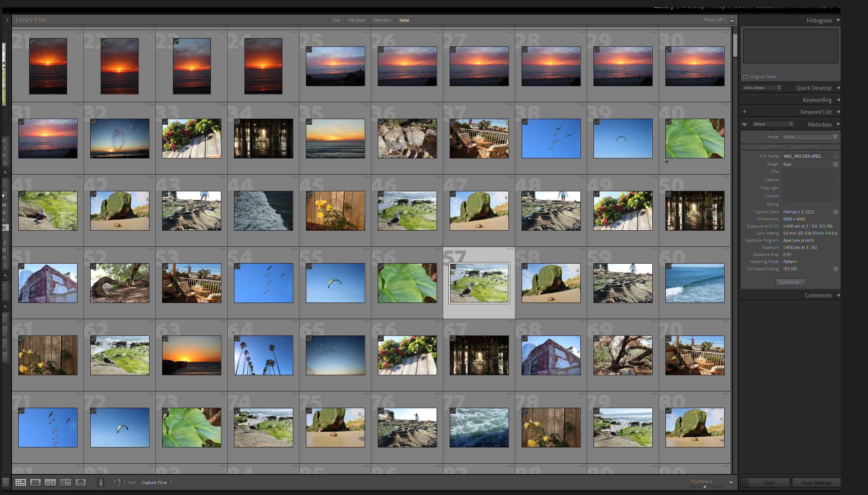
Task: Click the Grid view icon in toolbar
Action: [21, 483]
